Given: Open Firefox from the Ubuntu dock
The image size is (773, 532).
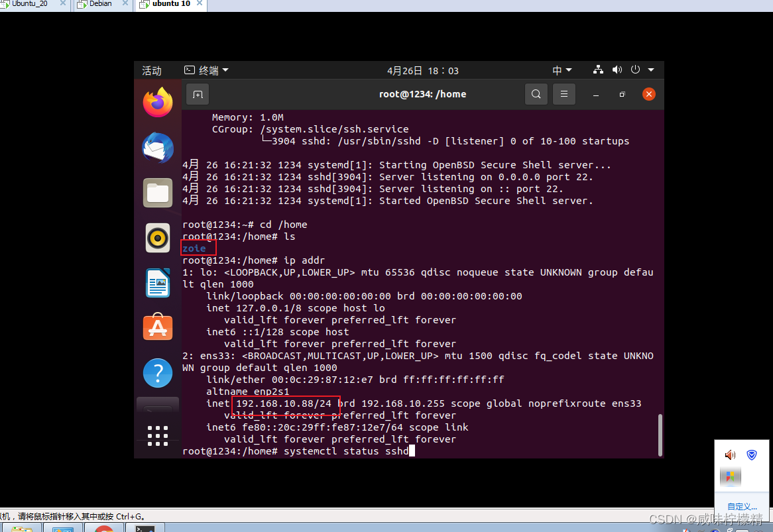Looking at the screenshot, I should (x=157, y=102).
